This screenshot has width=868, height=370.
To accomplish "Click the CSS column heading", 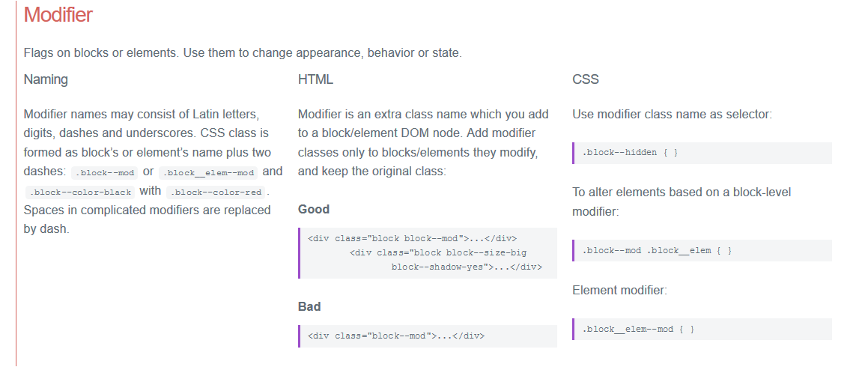I will (586, 79).
